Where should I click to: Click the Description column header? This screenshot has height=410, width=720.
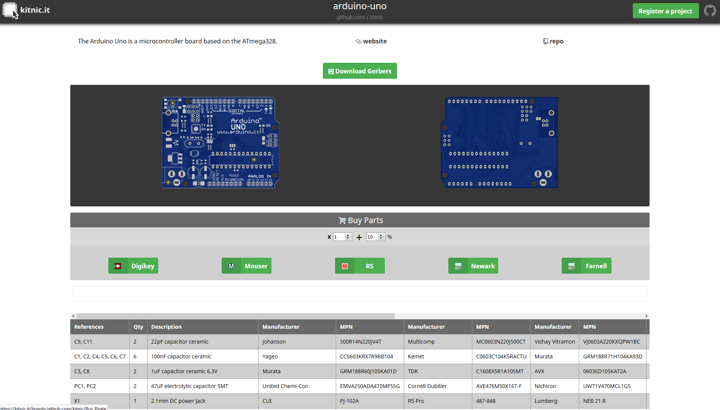(x=202, y=327)
